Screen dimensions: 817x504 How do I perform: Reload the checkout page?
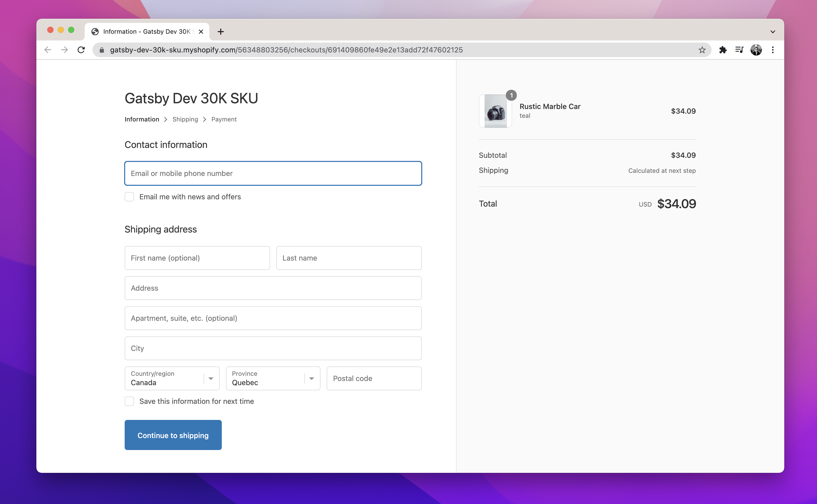click(x=81, y=50)
